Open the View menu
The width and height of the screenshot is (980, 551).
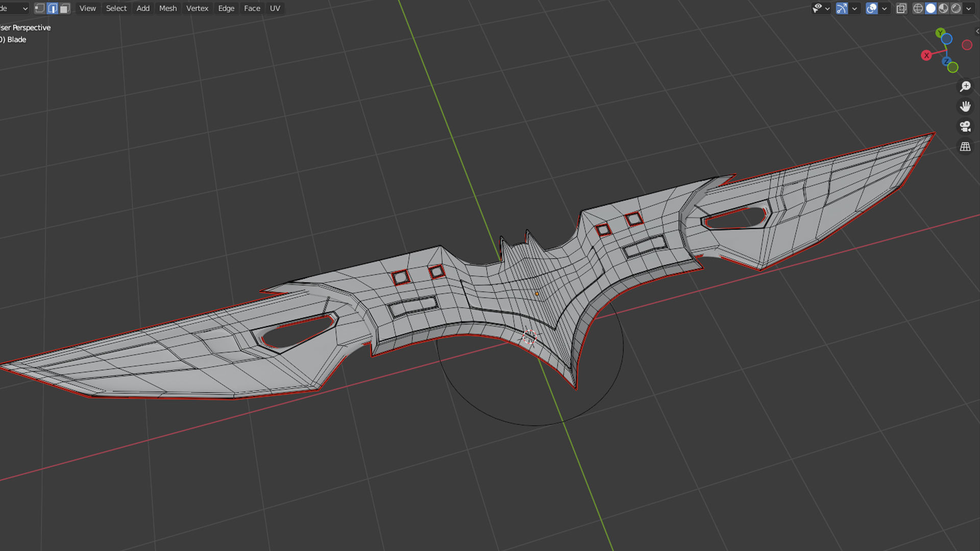tap(87, 8)
